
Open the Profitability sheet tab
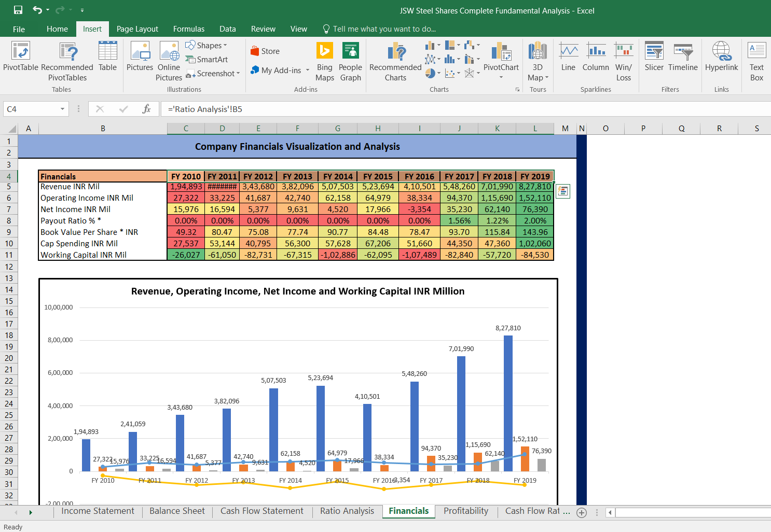point(466,511)
